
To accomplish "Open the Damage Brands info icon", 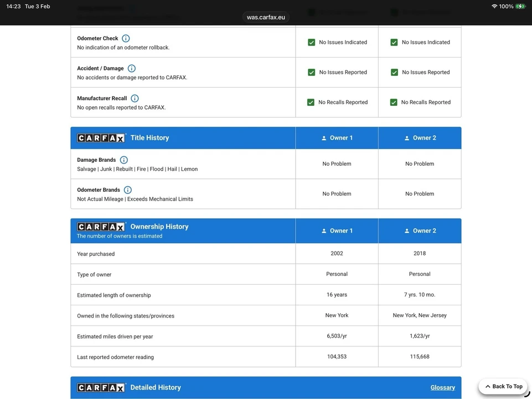I will 124,160.
